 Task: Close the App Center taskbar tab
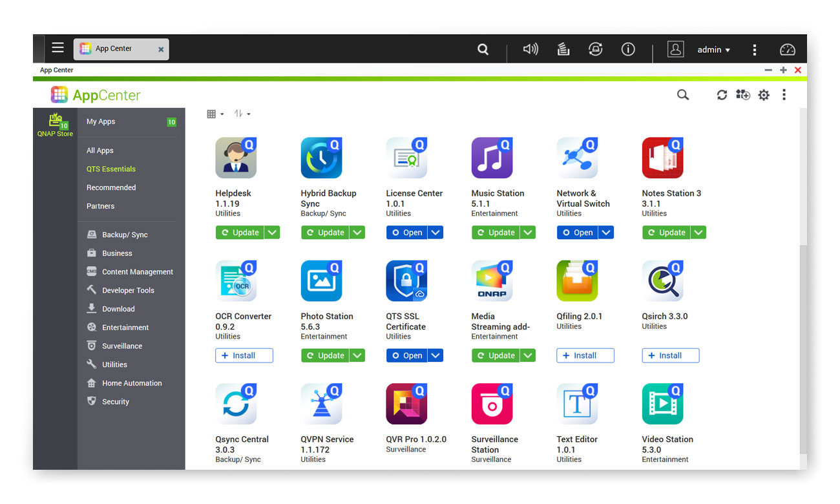(x=161, y=49)
